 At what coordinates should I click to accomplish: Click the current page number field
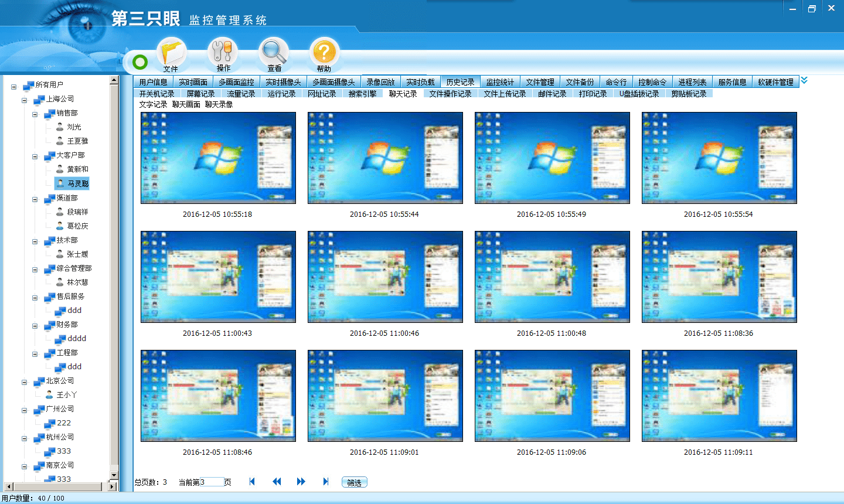pyautogui.click(x=212, y=482)
